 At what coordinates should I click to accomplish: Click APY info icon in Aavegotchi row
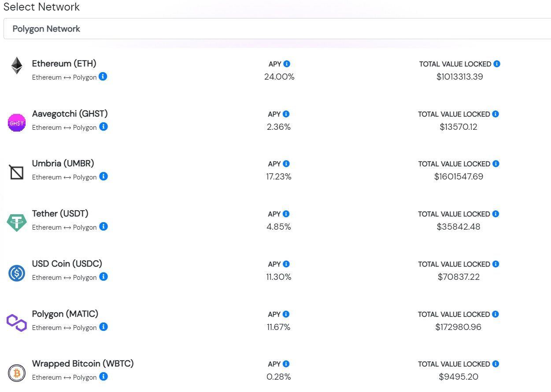[x=286, y=114]
